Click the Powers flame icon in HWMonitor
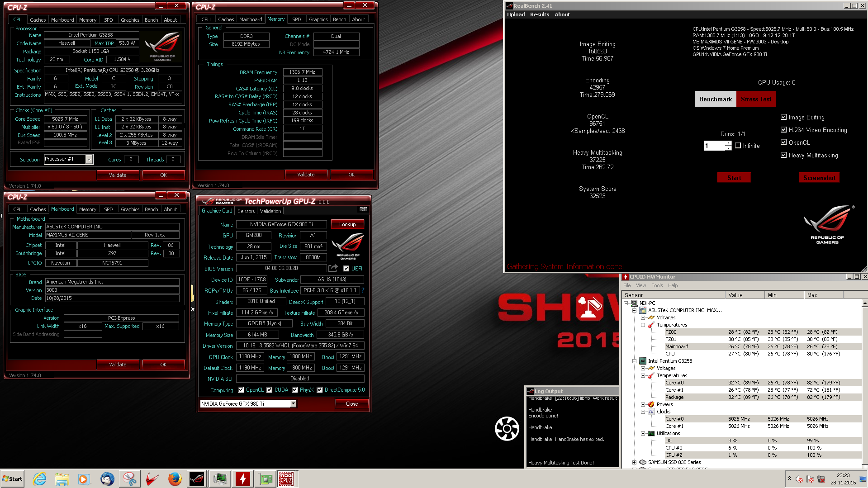 [x=651, y=404]
